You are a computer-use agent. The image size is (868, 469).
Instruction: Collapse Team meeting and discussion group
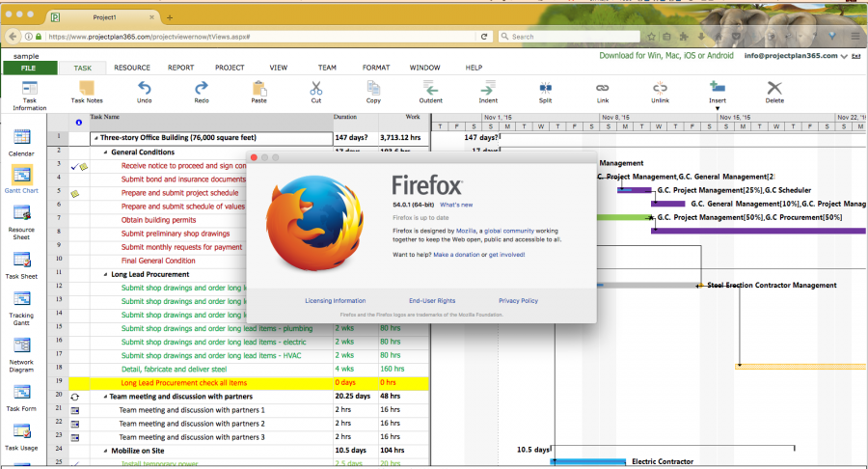(x=105, y=397)
